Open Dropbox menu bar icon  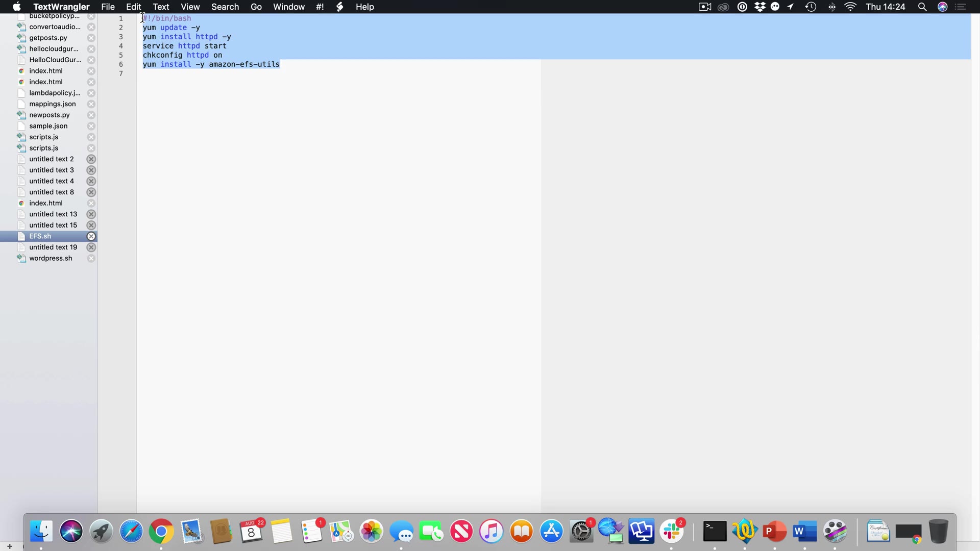(x=760, y=7)
